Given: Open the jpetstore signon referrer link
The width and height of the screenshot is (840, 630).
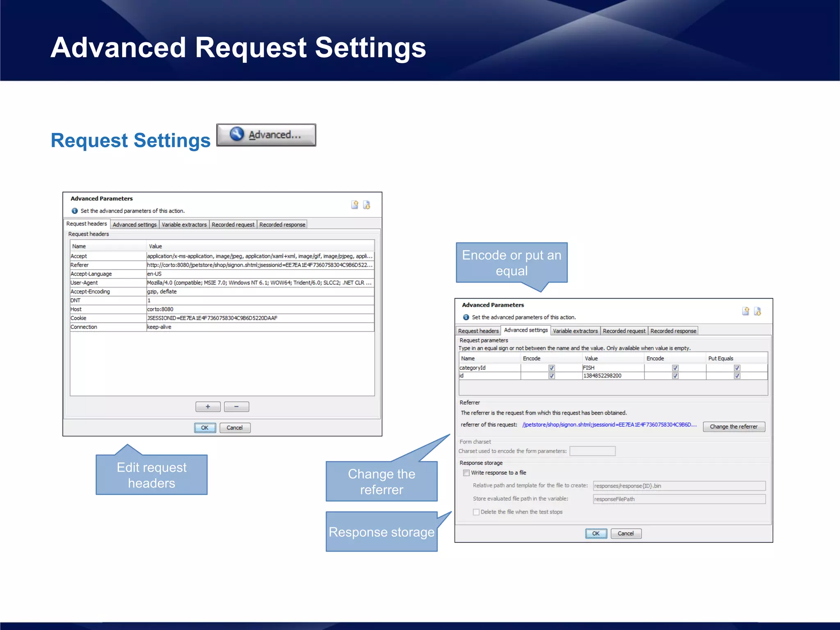Looking at the screenshot, I should [x=609, y=425].
